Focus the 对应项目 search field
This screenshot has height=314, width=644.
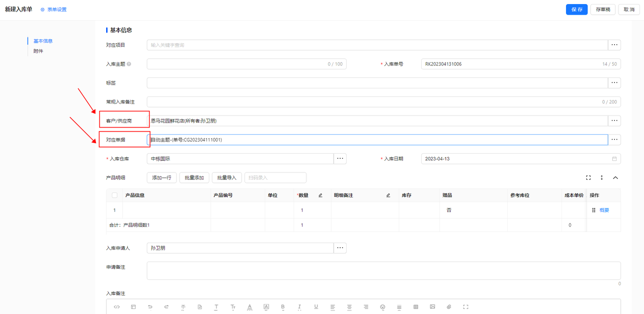[x=377, y=45]
